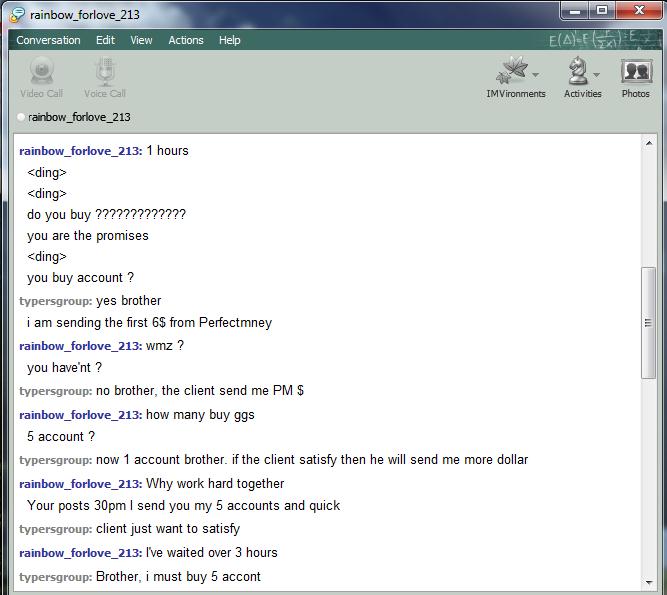Viewport: 667px width, 595px height.
Task: Open the IMVironments leaf icon
Action: pyautogui.click(x=512, y=70)
